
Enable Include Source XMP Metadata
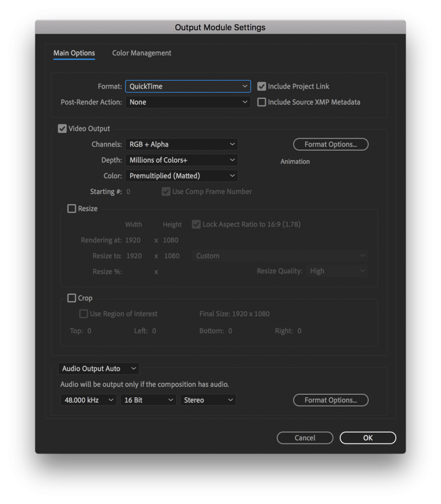tap(261, 102)
